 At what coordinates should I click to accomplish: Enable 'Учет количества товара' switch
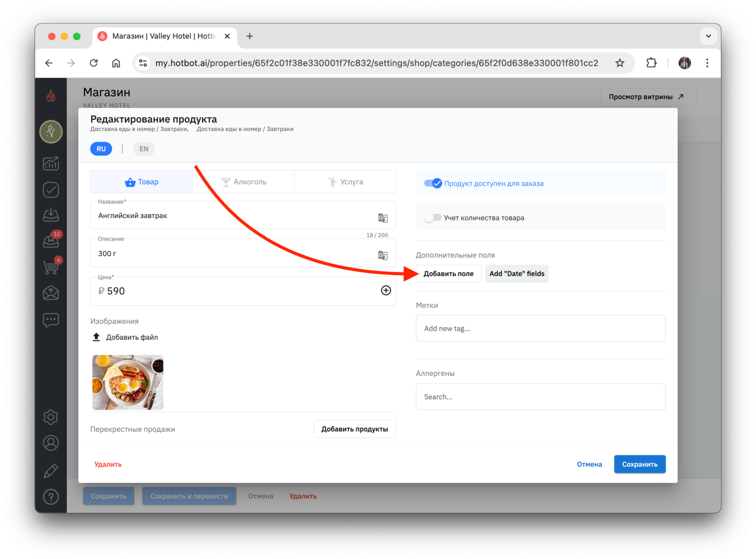[433, 218]
